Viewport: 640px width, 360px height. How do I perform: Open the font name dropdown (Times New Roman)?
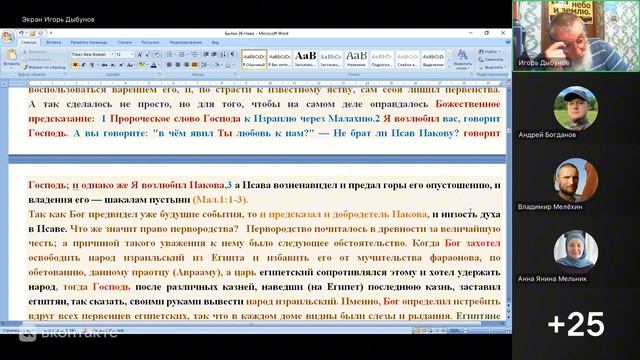(112, 54)
